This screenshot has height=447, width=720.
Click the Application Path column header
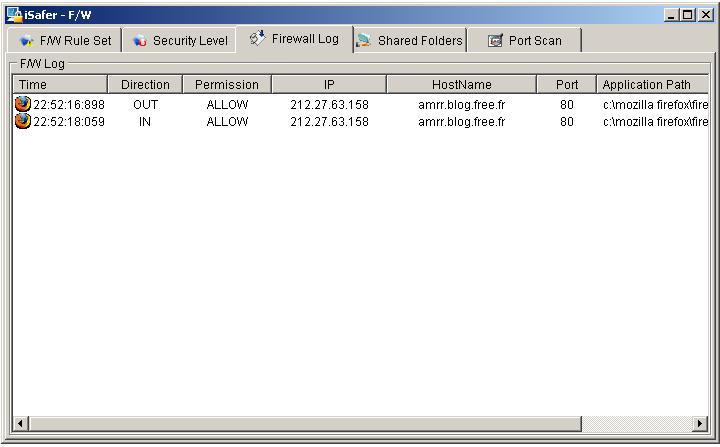click(652, 85)
